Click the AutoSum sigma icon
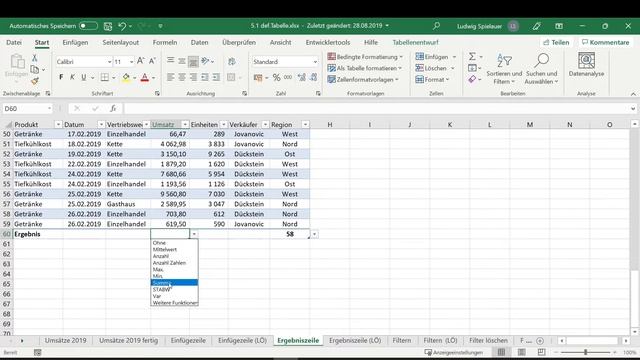 (472, 56)
